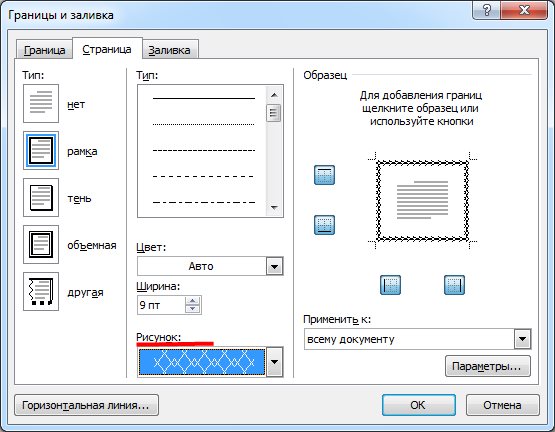Select the 'объемная' 3-D border icon
The image size is (555, 432).
tap(41, 244)
